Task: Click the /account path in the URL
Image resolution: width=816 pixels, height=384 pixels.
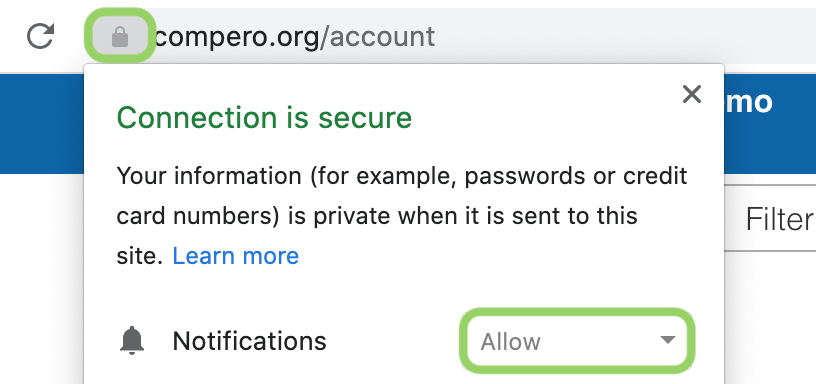Action: tap(377, 37)
